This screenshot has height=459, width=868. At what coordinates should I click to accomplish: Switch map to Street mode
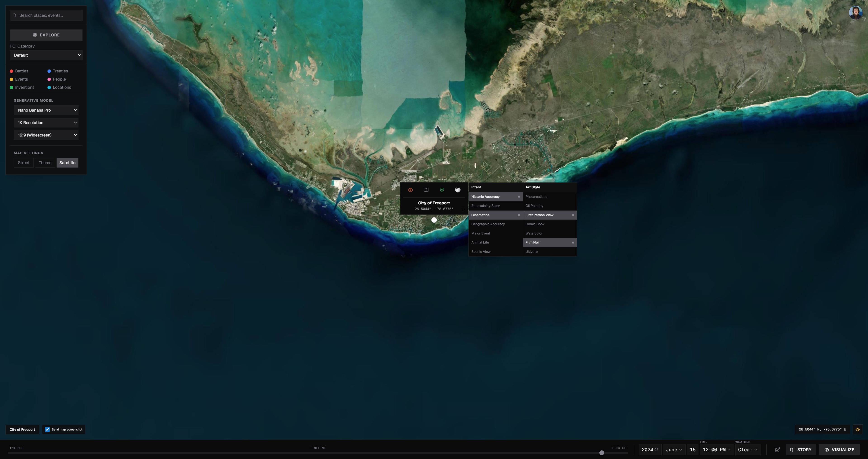[x=24, y=163]
